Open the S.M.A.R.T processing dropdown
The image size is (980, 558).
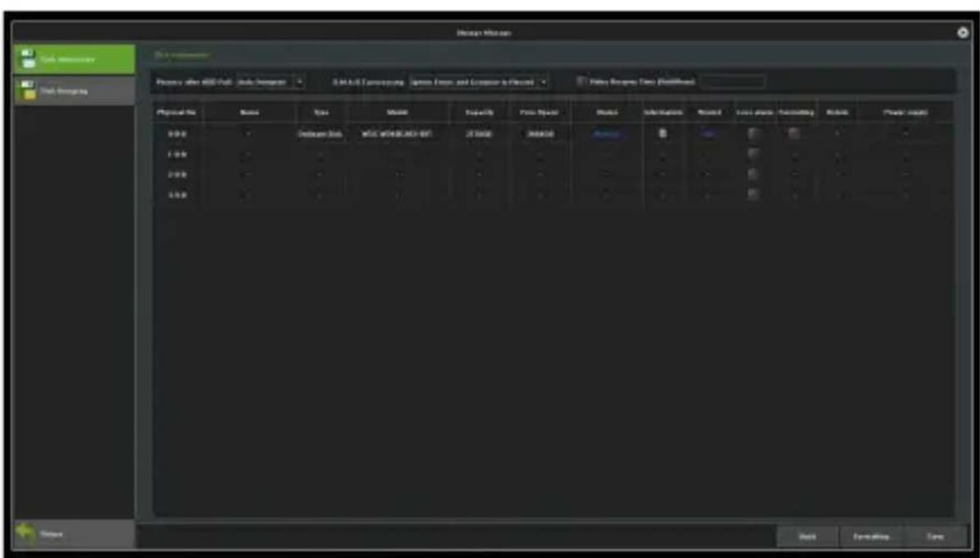tap(479, 82)
